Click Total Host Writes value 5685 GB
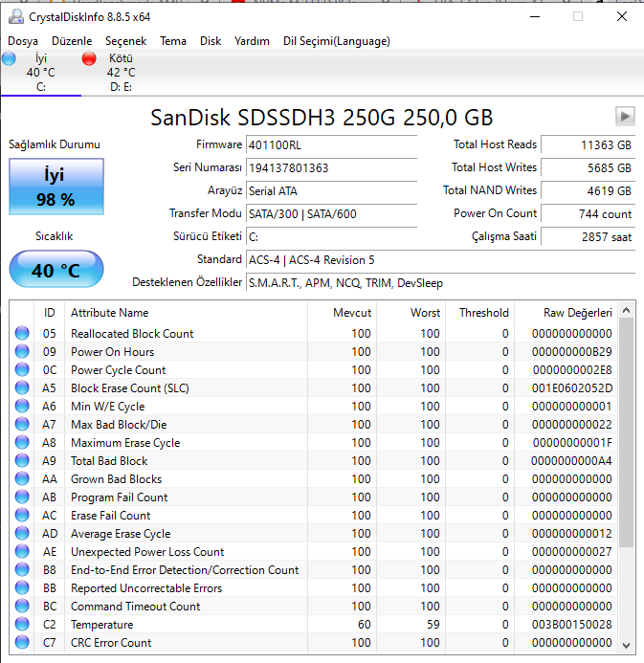The height and width of the screenshot is (663, 644). [x=588, y=167]
